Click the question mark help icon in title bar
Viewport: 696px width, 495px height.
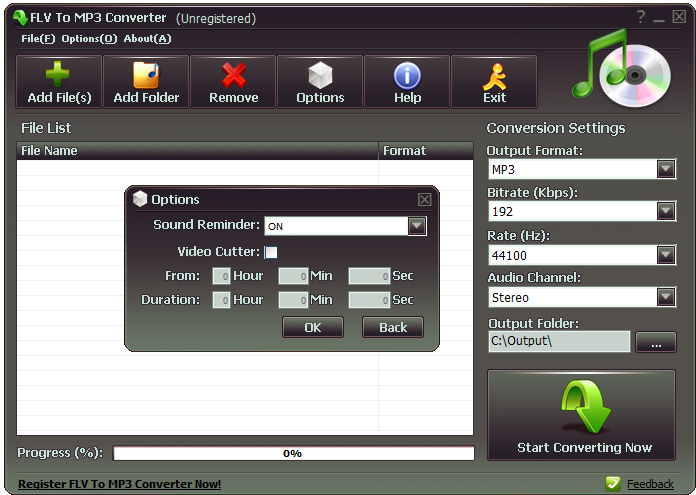tap(641, 17)
